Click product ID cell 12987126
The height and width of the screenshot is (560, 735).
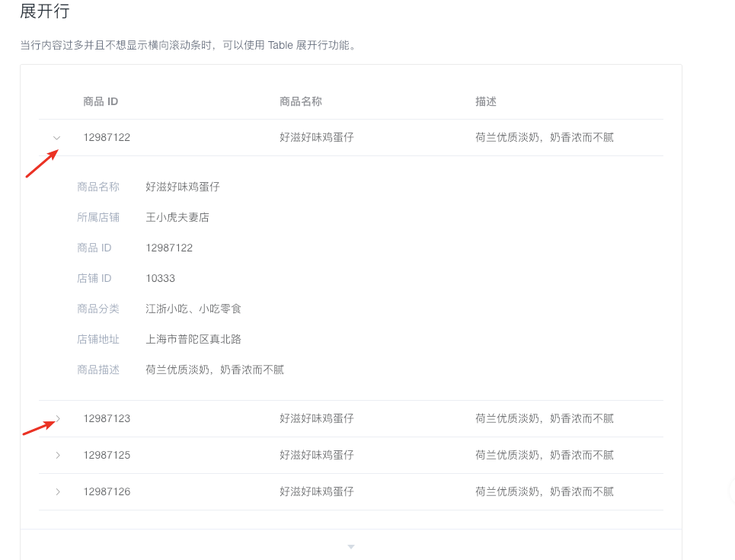click(x=107, y=491)
